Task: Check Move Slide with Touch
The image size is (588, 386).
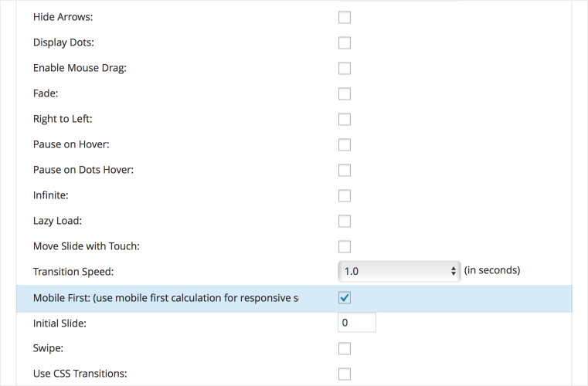Action: pyautogui.click(x=345, y=247)
